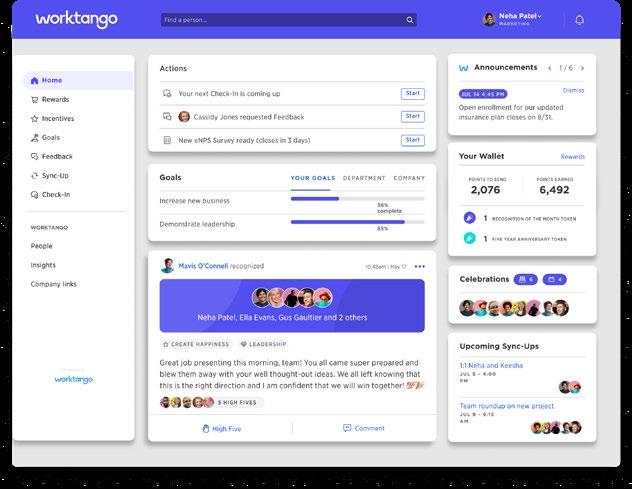The height and width of the screenshot is (489, 632).
Task: Click the Recognition of the Month token icon
Action: coord(469,218)
